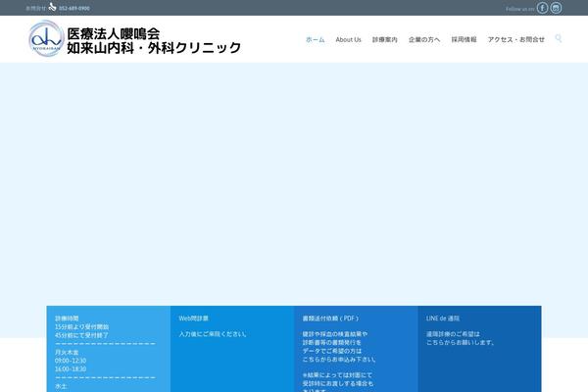Open the LINE de 通院 heading
588x392 pixels.
click(x=443, y=318)
